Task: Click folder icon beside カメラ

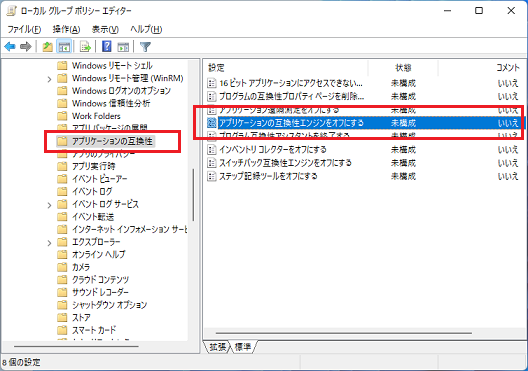Action: point(62,267)
